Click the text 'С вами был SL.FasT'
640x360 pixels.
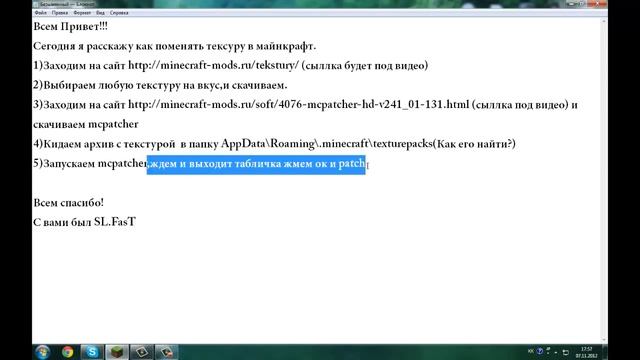point(84,222)
